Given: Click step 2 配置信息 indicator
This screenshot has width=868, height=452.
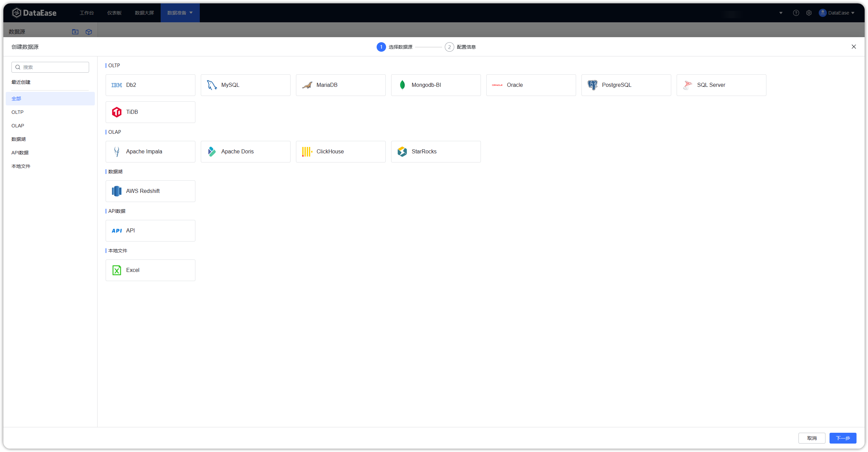Looking at the screenshot, I should pos(460,47).
